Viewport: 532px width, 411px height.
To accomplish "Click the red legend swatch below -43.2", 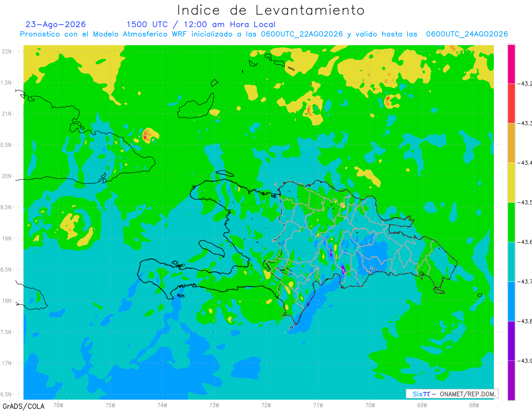I will tap(511, 103).
